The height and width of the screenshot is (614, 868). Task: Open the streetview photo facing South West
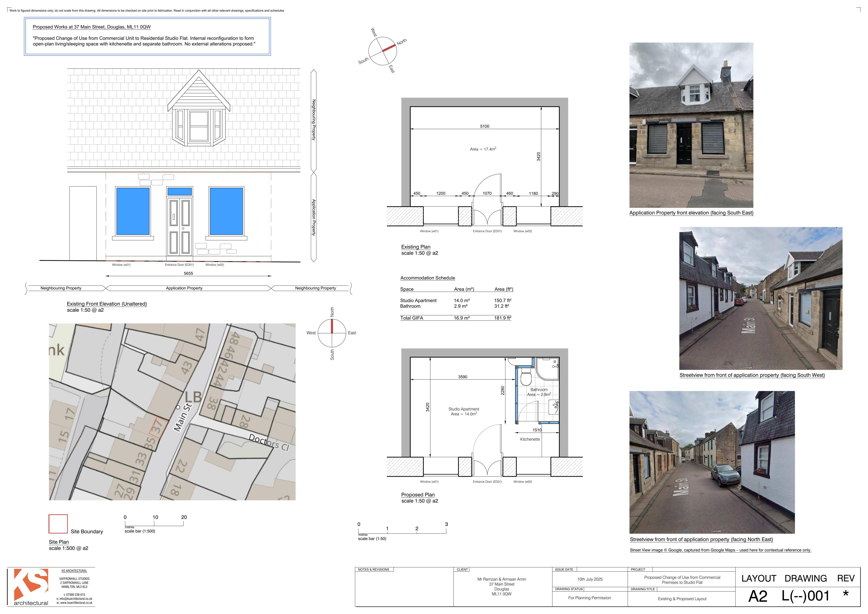click(761, 298)
